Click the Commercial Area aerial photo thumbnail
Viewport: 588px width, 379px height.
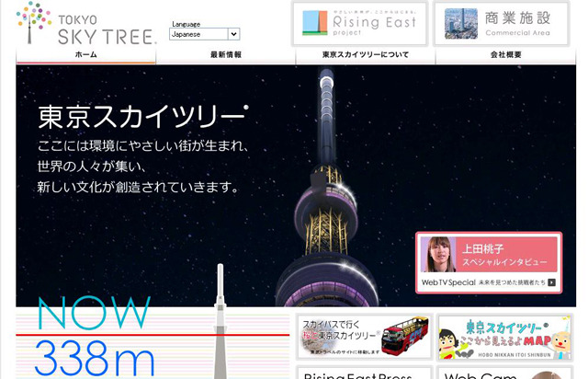click(x=461, y=24)
